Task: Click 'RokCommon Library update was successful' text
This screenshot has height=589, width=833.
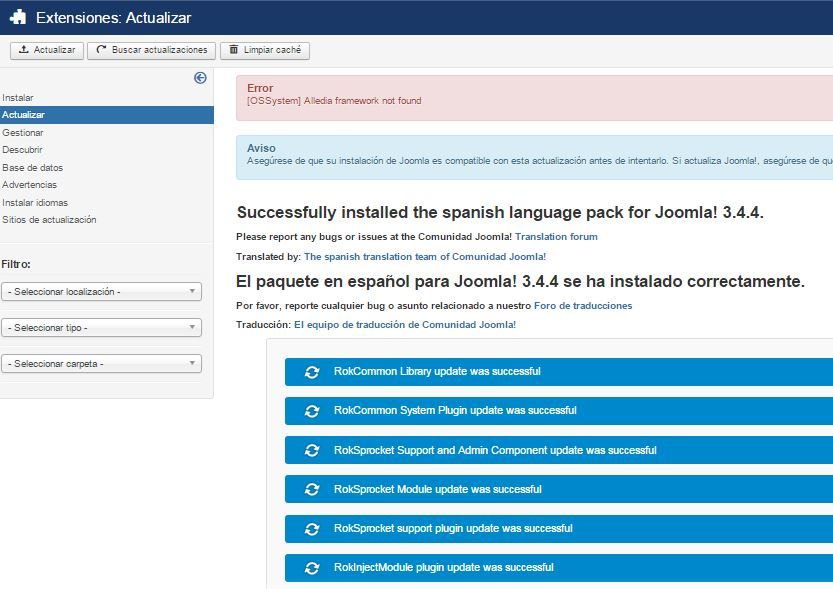Action: [x=437, y=371]
